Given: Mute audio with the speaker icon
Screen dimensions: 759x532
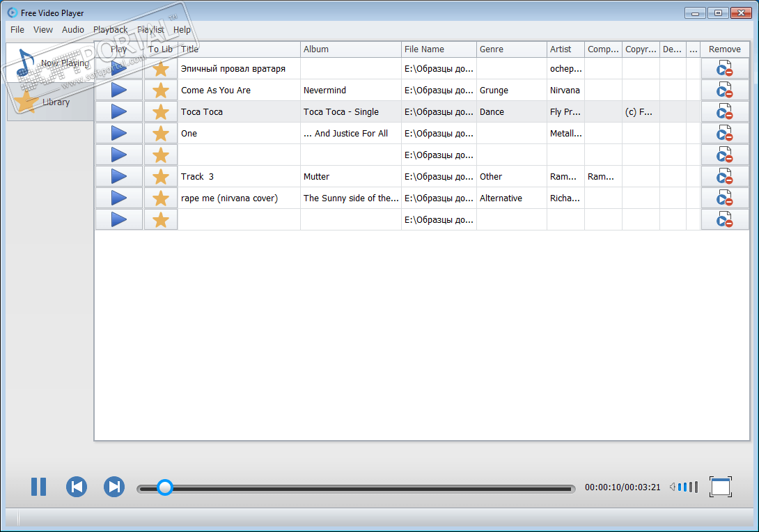Looking at the screenshot, I should pyautogui.click(x=673, y=487).
